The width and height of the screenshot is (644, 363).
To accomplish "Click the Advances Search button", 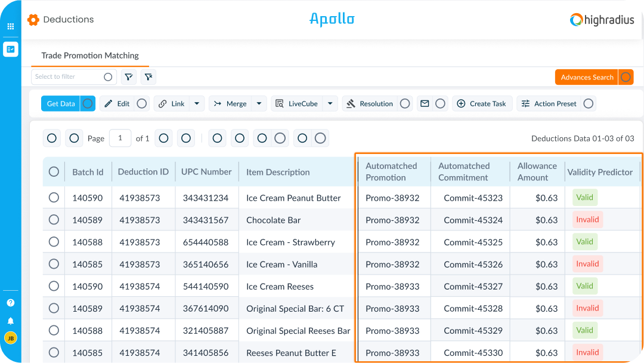I will [587, 77].
